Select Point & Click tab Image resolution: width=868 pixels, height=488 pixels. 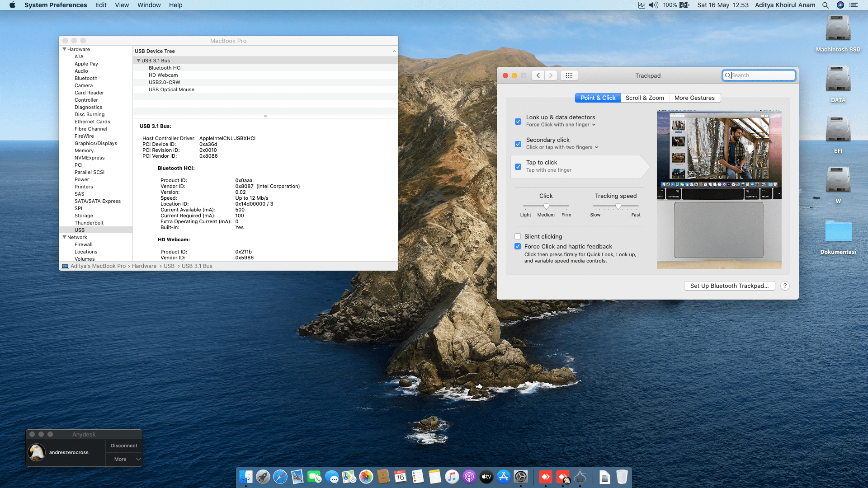[598, 98]
